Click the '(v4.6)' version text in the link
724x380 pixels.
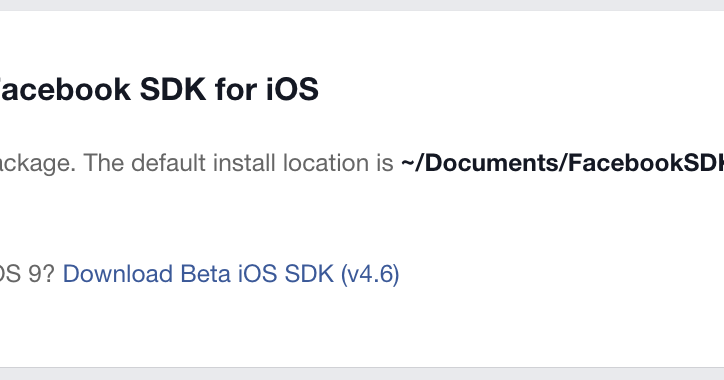coord(370,274)
